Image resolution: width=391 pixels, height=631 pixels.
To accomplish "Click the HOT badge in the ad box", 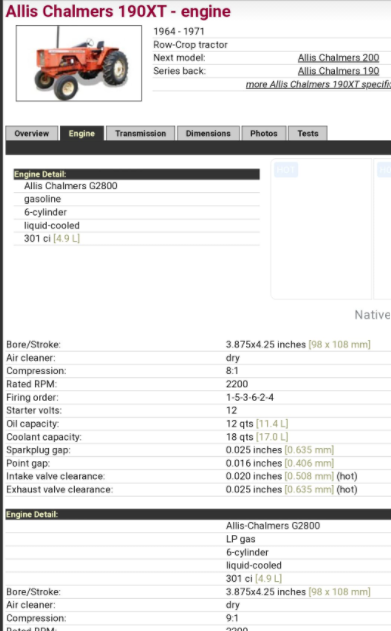I will coord(286,170).
